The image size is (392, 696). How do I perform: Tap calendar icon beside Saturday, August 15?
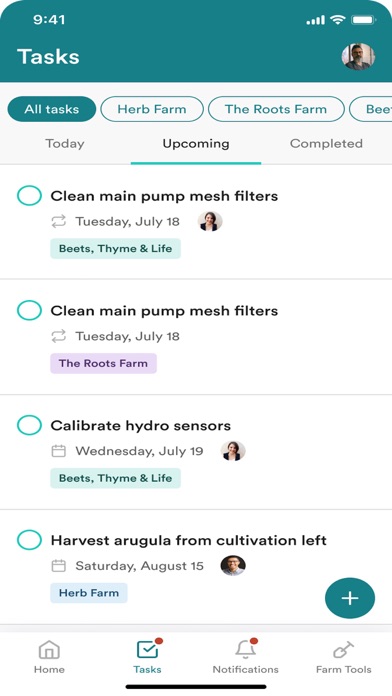pyautogui.click(x=59, y=566)
